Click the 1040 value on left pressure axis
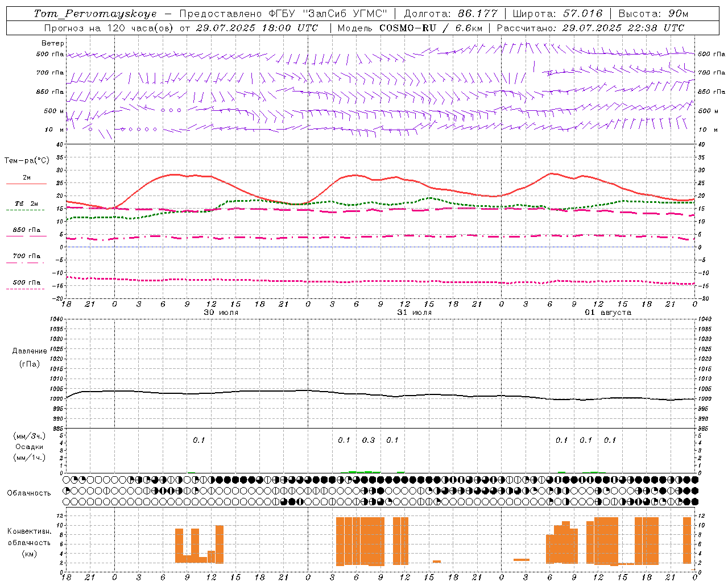Screen dimensions: 728x582 (56, 319)
